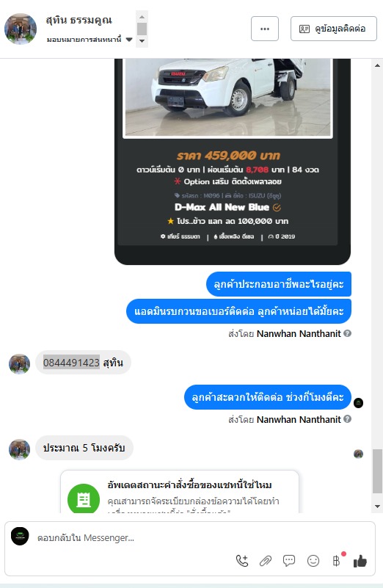This screenshot has width=383, height=588.
Task: Click the header stepper up arrow
Action: pos(142,17)
